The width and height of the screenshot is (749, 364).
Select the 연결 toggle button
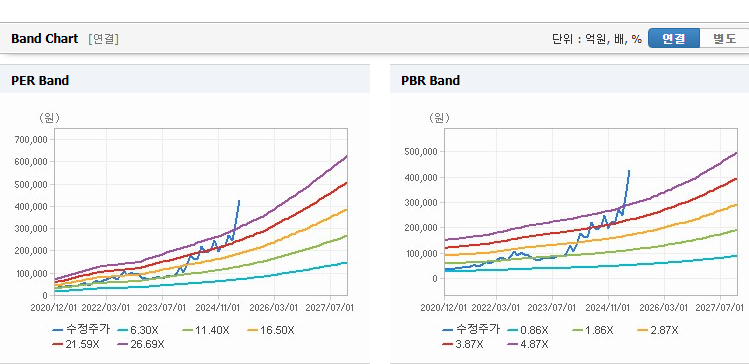pyautogui.click(x=674, y=39)
